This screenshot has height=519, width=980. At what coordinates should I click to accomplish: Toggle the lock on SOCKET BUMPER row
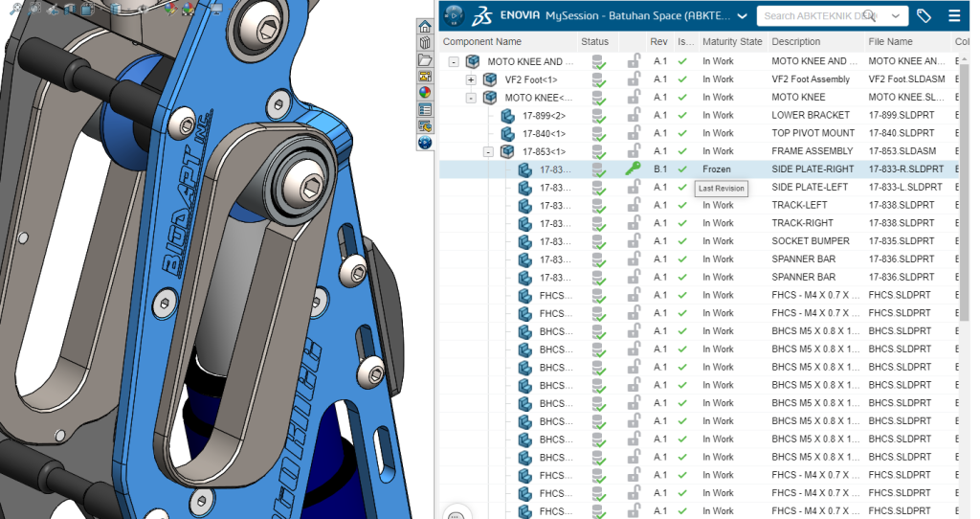click(x=633, y=241)
